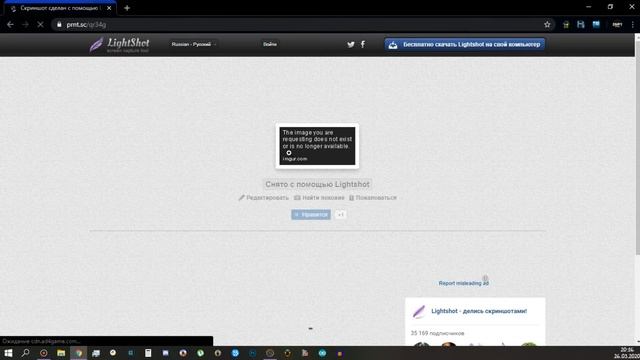Click the Пожаловаться report link
640x360 pixels.
pyautogui.click(x=373, y=198)
